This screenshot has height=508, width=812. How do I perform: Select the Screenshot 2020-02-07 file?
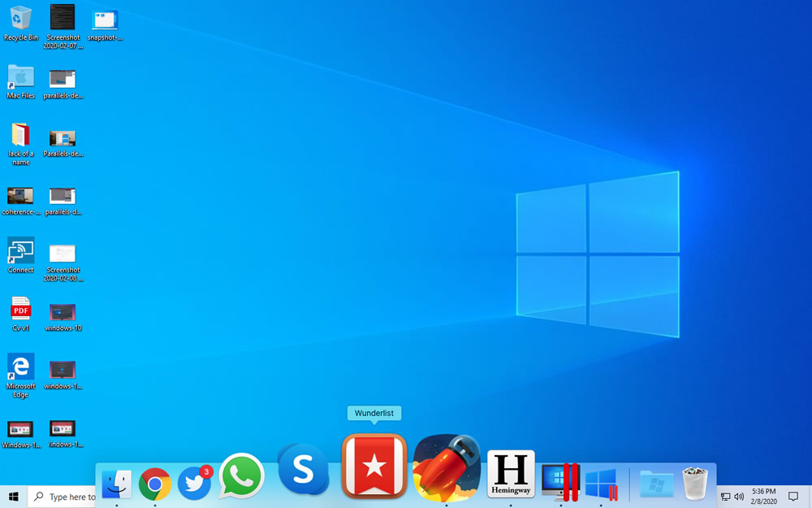click(63, 27)
